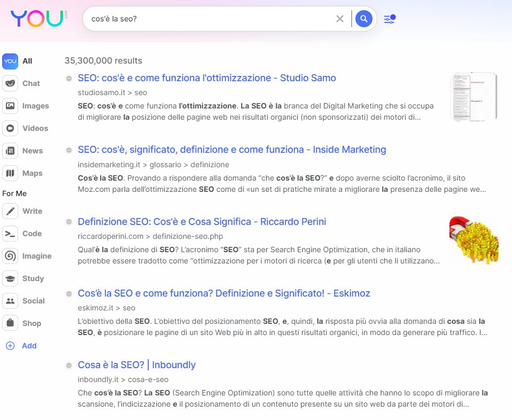Click globe icon beside Eskimoz result
Screen dimensions: 512x420
click(x=69, y=293)
